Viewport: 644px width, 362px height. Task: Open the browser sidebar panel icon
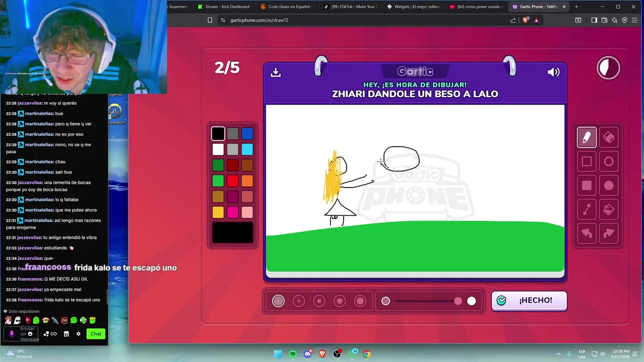594,20
